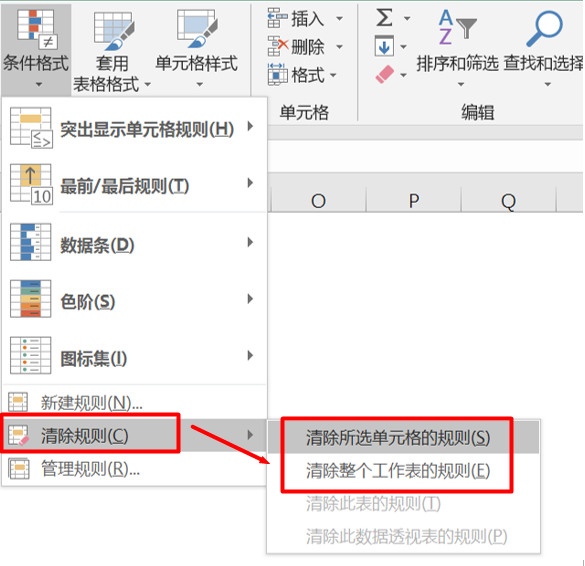The width and height of the screenshot is (585, 566).
Task: Open 最前/最后规则(T) submenu
Action: click(x=134, y=184)
